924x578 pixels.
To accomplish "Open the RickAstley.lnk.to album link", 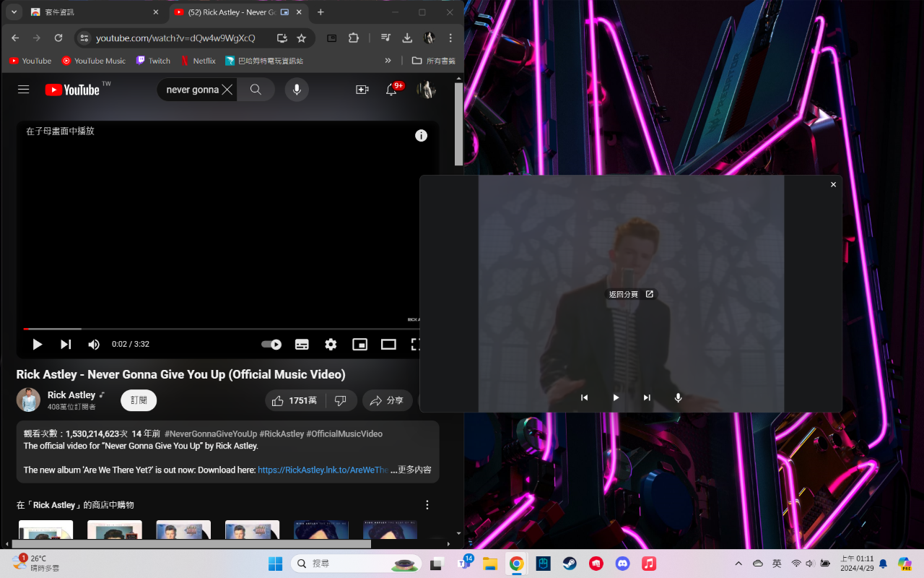I will pos(323,470).
